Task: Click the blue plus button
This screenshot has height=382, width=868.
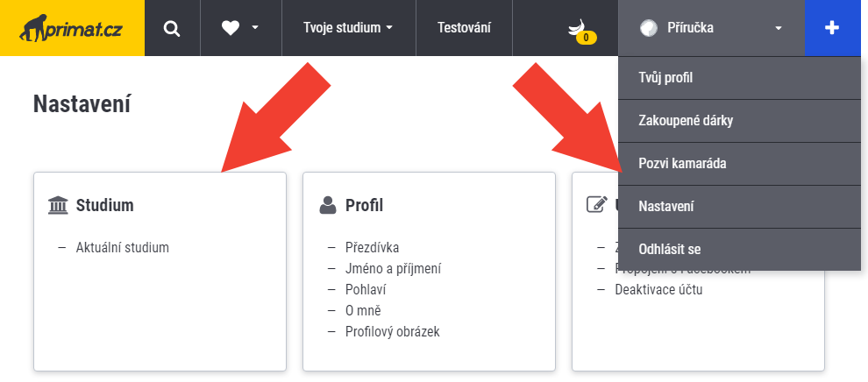Action: (832, 28)
